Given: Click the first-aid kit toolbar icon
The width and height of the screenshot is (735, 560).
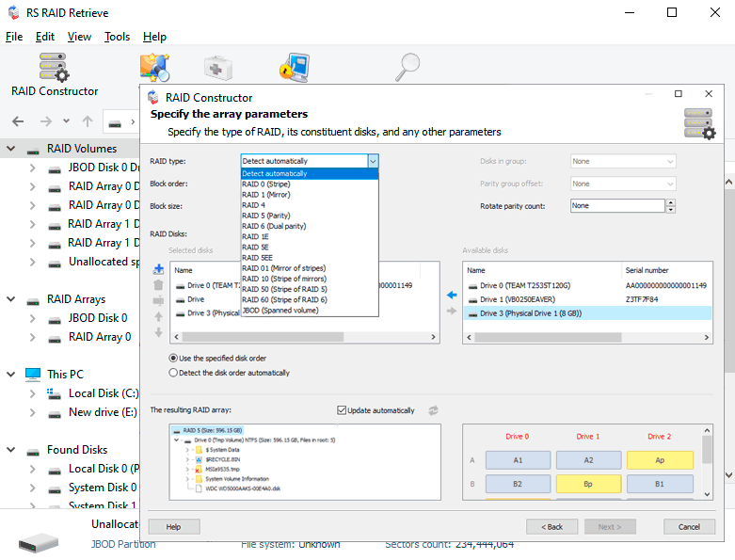Looking at the screenshot, I should 218,68.
